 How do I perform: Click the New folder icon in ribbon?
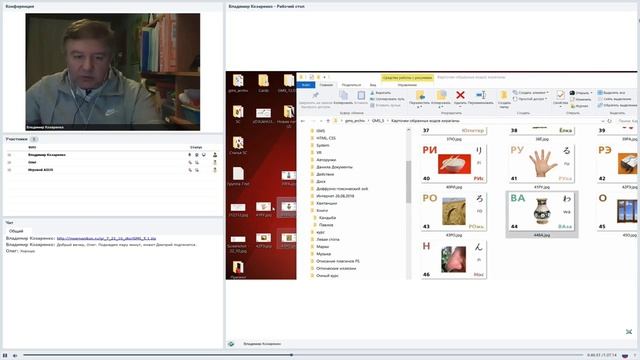click(504, 95)
